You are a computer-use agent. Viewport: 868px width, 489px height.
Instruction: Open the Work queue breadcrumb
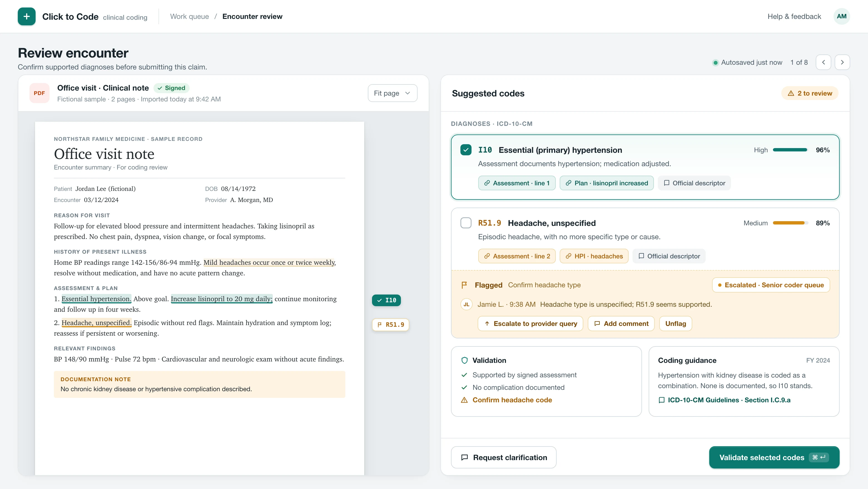[x=189, y=16]
